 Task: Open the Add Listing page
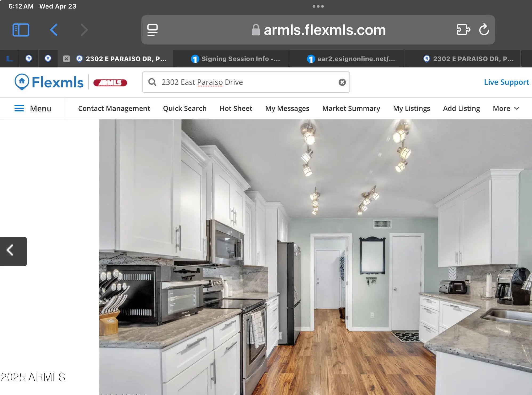[461, 108]
